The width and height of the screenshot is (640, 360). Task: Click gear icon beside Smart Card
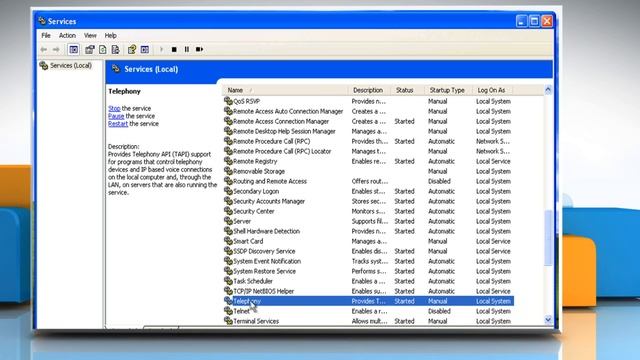coord(228,241)
